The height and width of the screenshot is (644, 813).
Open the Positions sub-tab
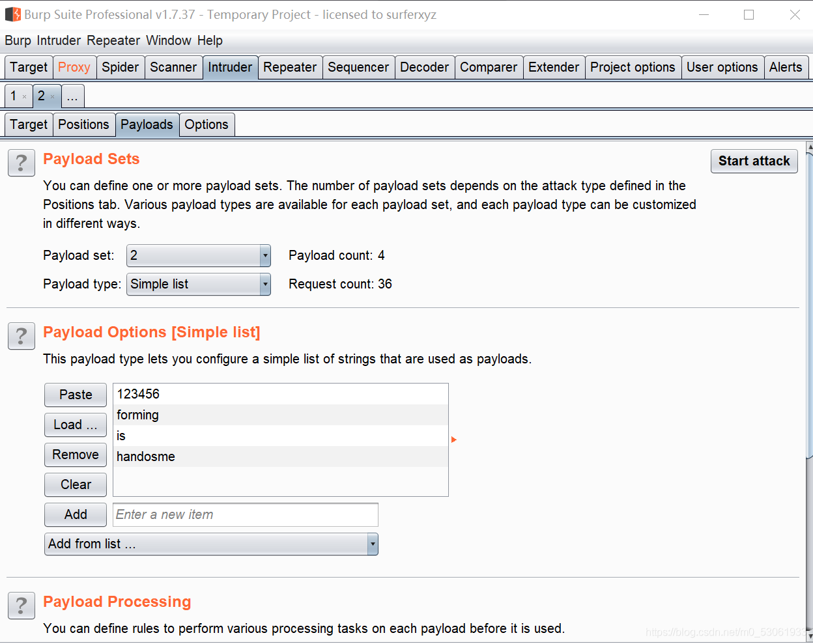tap(83, 124)
